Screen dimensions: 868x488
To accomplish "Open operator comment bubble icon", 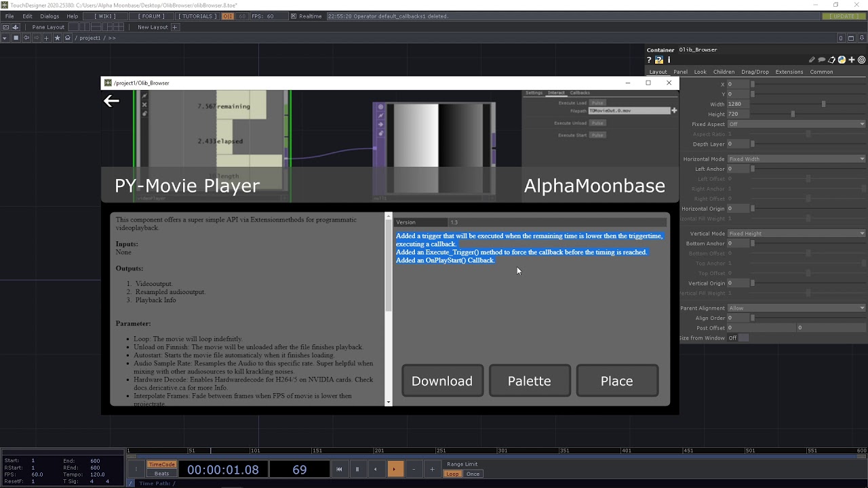I will [821, 60].
